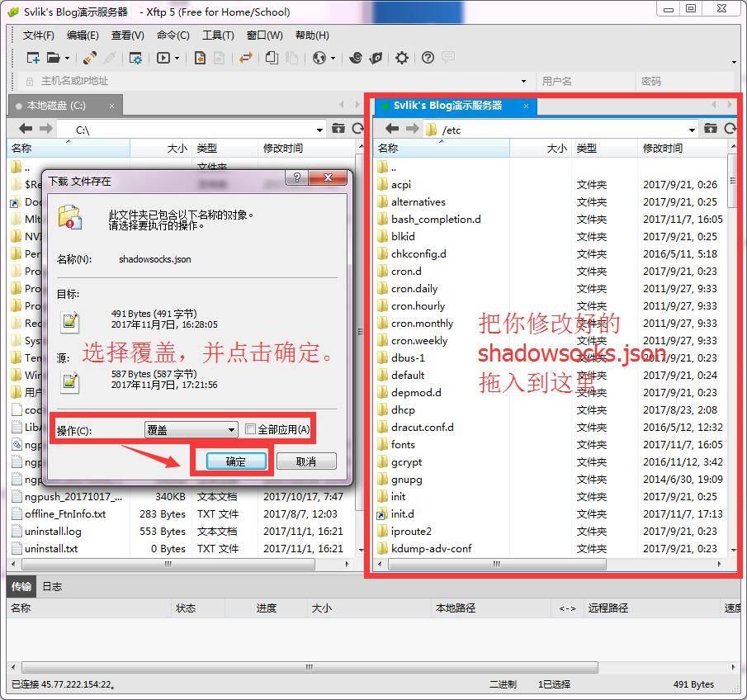747x700 pixels.
Task: Expand the toolbar overflow arrow
Action: (734, 63)
